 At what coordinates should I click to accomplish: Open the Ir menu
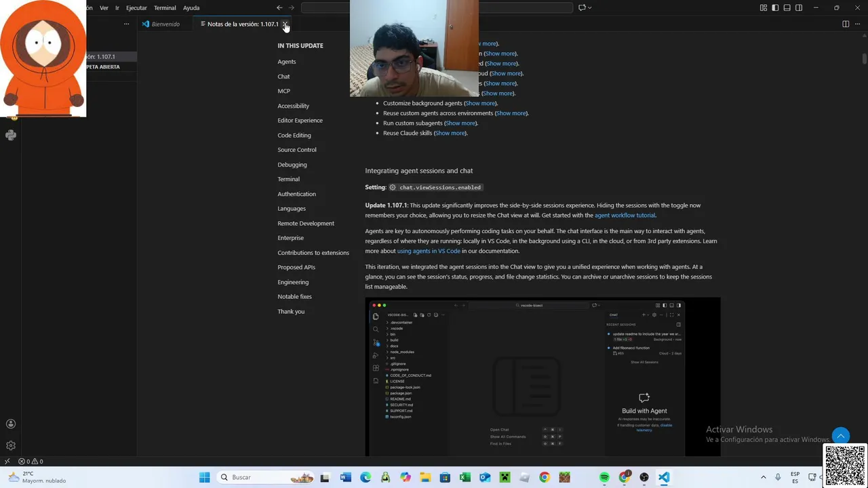[x=117, y=8]
